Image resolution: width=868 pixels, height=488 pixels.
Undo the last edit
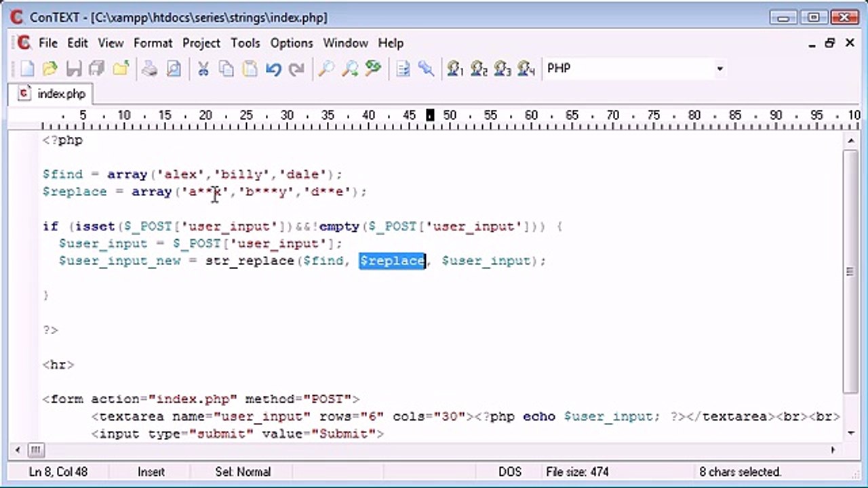[273, 68]
